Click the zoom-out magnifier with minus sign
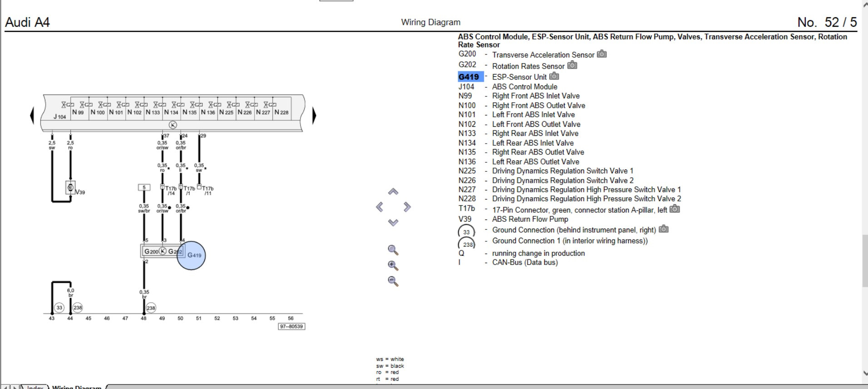The width and height of the screenshot is (868, 389). coord(393,281)
